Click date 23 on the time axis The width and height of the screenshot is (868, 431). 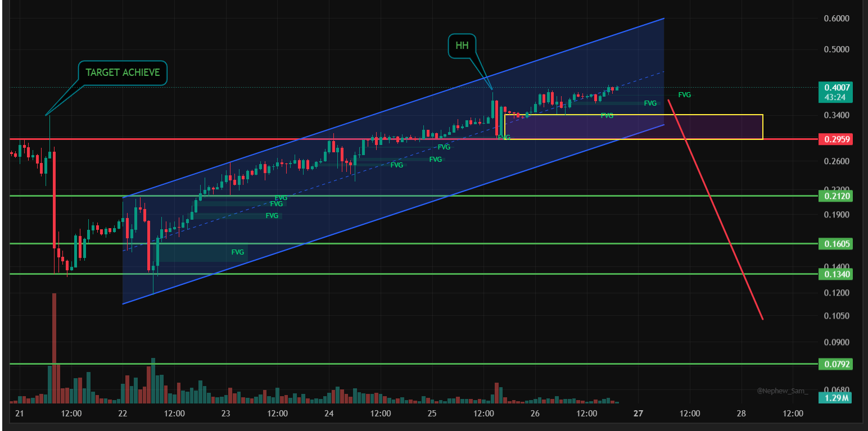226,414
